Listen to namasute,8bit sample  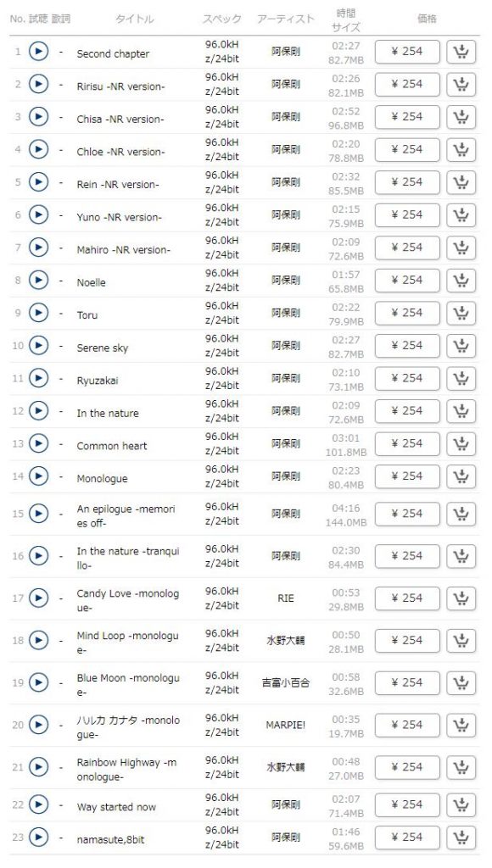click(x=38, y=837)
